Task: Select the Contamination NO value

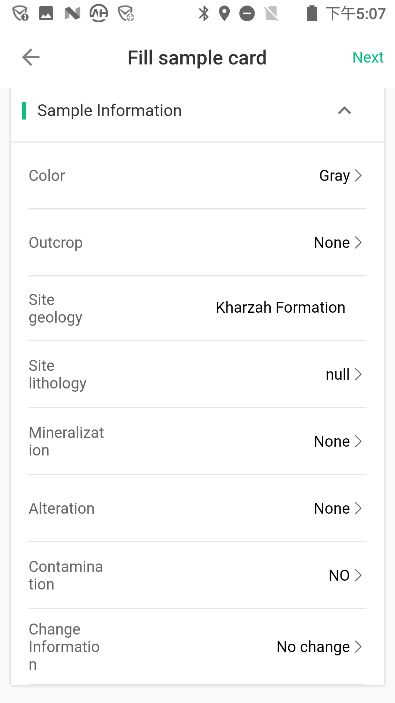Action: (x=339, y=575)
